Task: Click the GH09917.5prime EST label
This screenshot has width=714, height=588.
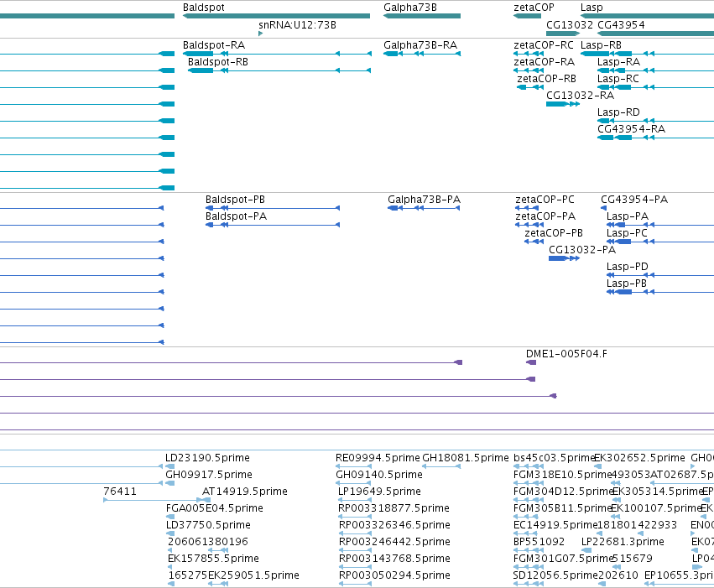Action: [209, 475]
